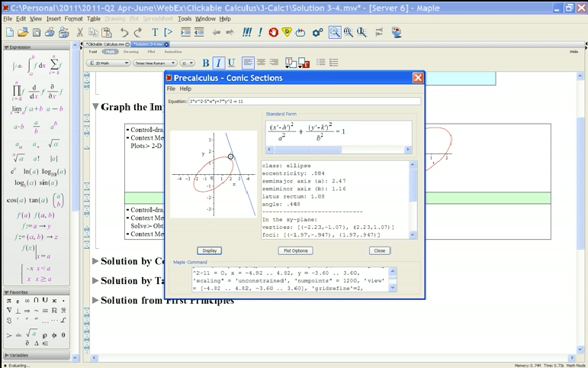Viewport: 588px width, 368px height.
Task: Execute the selection with the single exclamation icon
Action: coord(260,33)
